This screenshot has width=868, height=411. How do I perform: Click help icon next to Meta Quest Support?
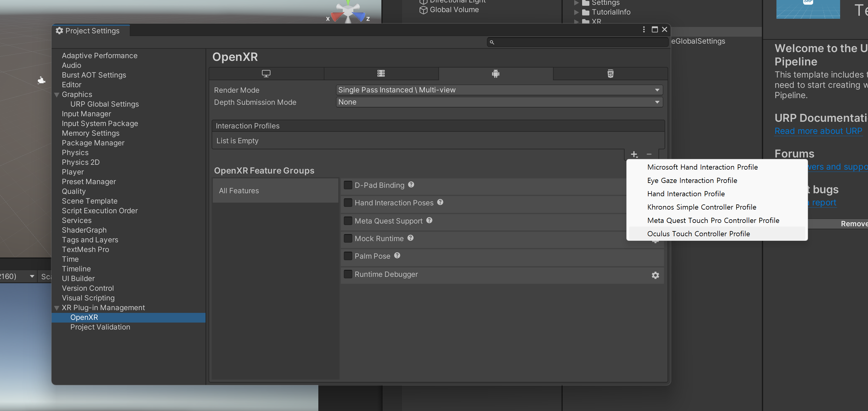429,220
